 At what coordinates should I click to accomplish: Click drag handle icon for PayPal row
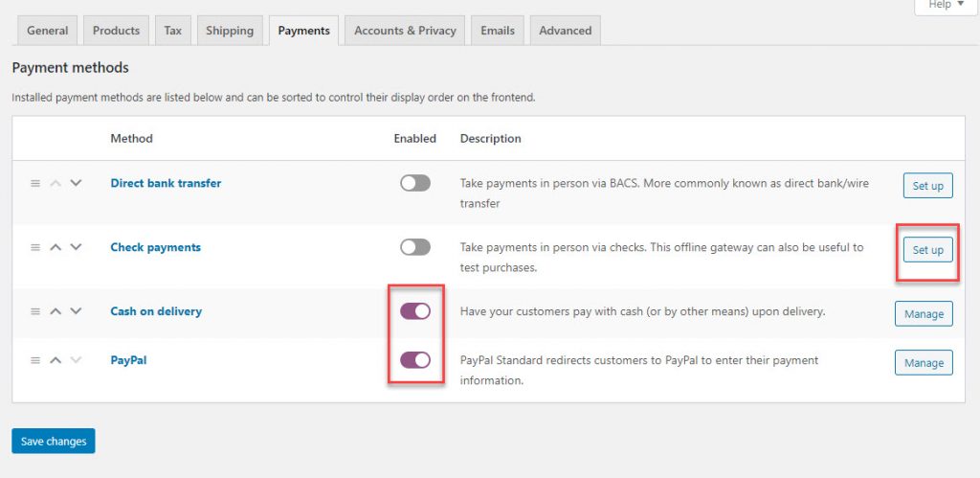(35, 360)
